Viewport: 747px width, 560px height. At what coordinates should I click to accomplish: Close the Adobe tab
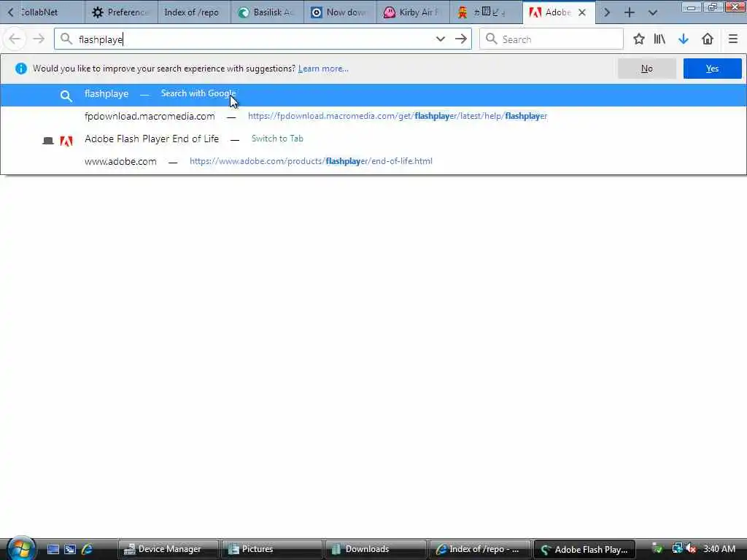coord(582,12)
